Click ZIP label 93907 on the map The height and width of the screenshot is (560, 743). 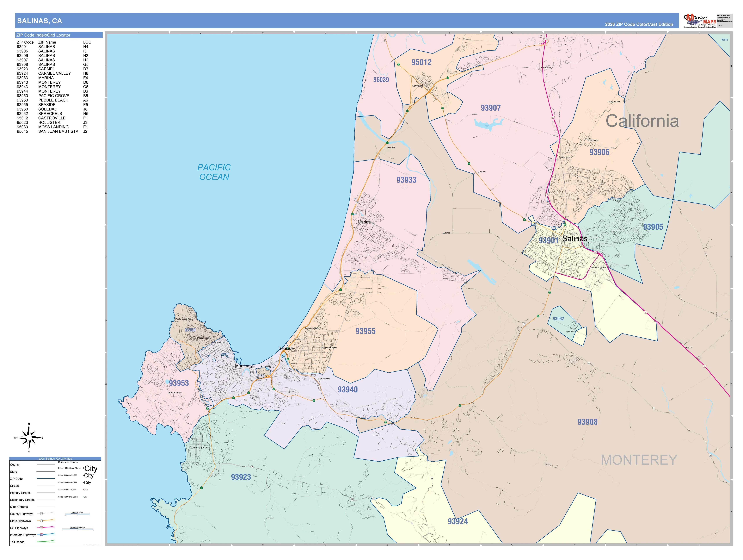tap(490, 108)
